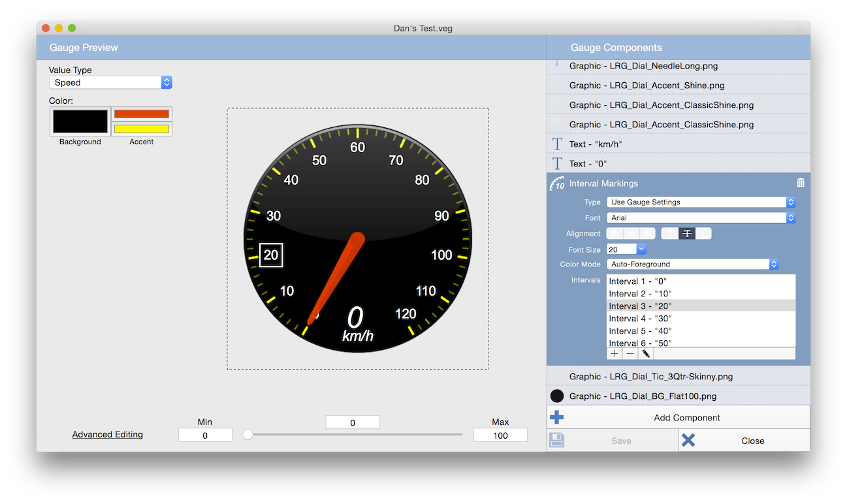Set vertical alignment to middle
The image size is (847, 504).
tap(686, 234)
